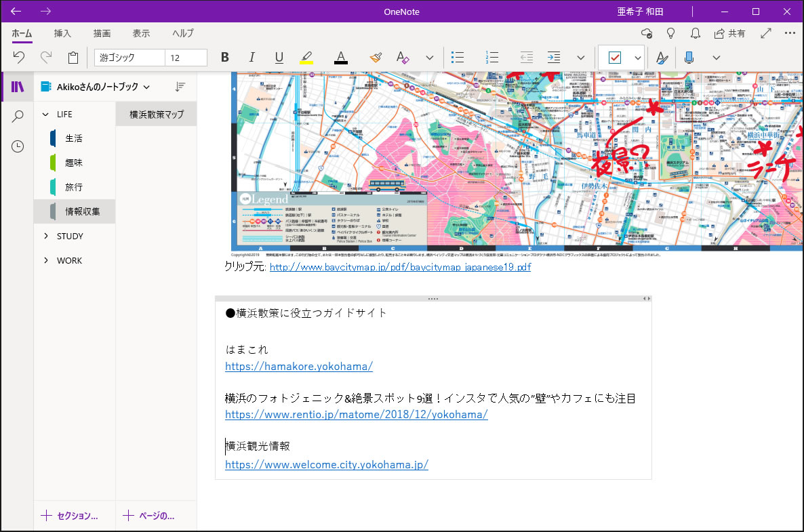Viewport: 804px width, 532px height.
Task: Open the Akikoさんのノートブック notebook dropdown
Action: pos(95,87)
